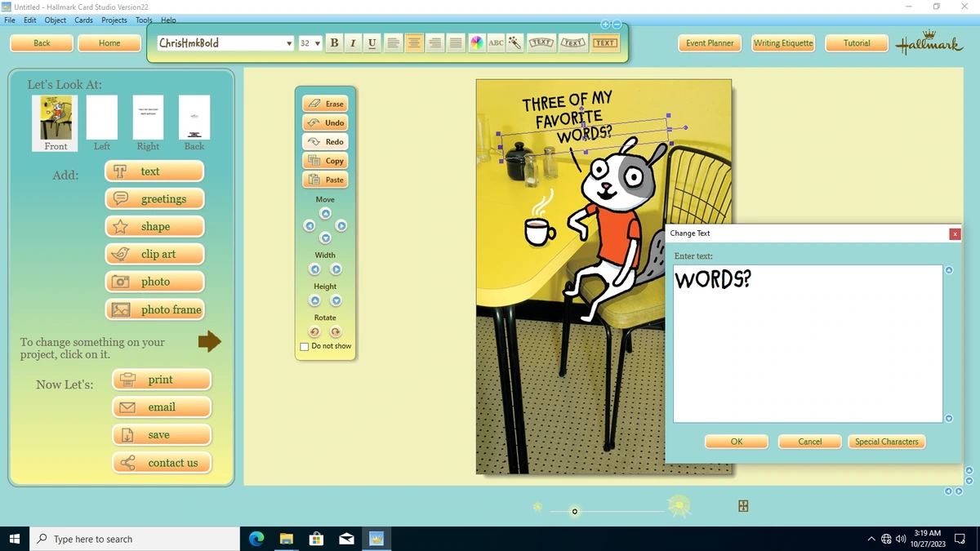The width and height of the screenshot is (980, 551).
Task: Select the Left card page thumbnail
Action: point(102,118)
